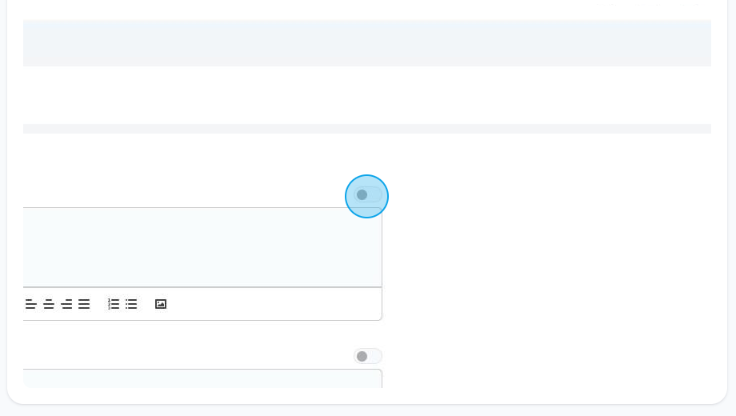This screenshot has height=416, width=736.
Task: Focus the second text area at the bottom
Action: (x=202, y=379)
